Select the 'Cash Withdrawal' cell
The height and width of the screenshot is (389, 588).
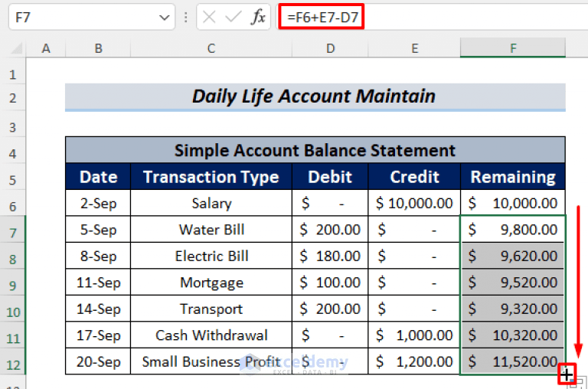[211, 335]
